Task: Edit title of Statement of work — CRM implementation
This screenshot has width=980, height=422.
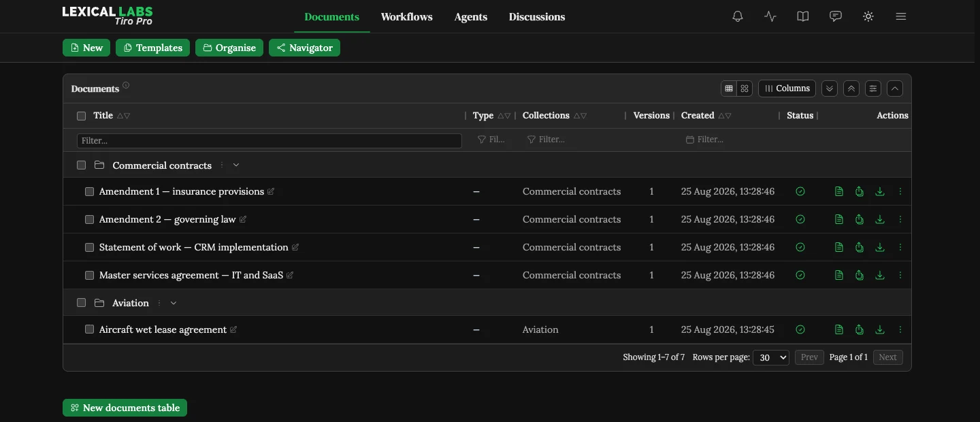Action: [x=295, y=248]
